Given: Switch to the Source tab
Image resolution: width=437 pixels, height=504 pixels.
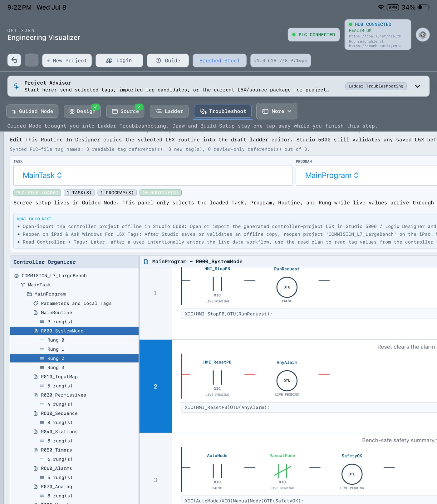Looking at the screenshot, I should (x=125, y=111).
